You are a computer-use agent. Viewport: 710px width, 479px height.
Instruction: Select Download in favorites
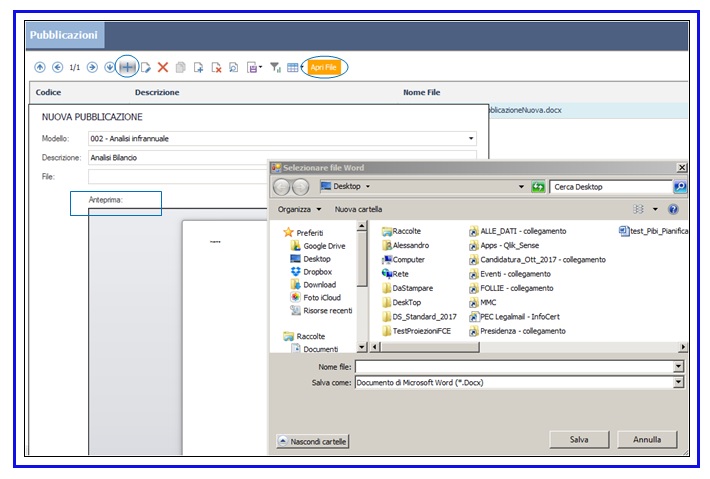pos(313,285)
